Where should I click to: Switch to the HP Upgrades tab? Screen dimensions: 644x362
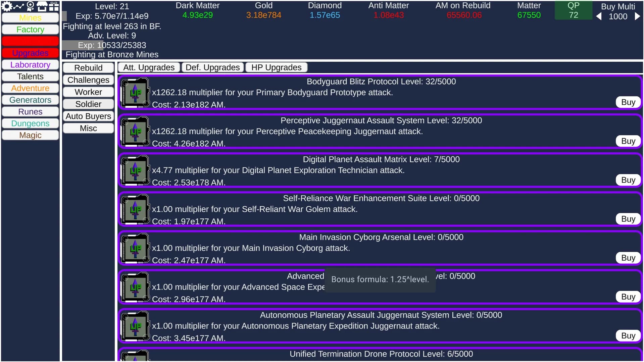(277, 67)
